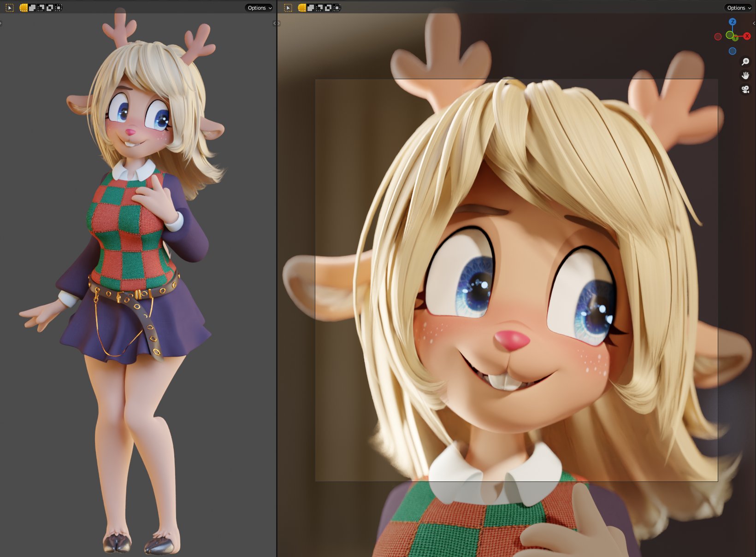756x557 pixels.
Task: Select the Box Select tool in left viewport
Action: click(x=9, y=7)
